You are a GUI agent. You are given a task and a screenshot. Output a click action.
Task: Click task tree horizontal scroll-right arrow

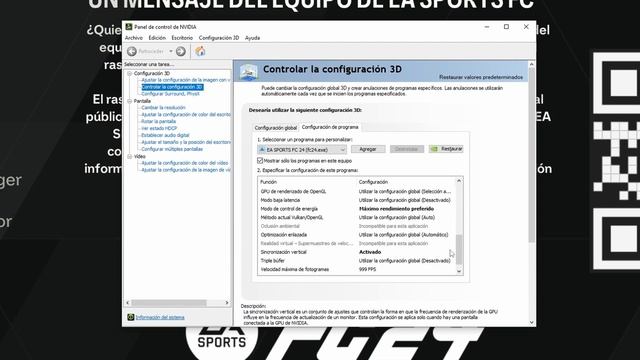227,303
